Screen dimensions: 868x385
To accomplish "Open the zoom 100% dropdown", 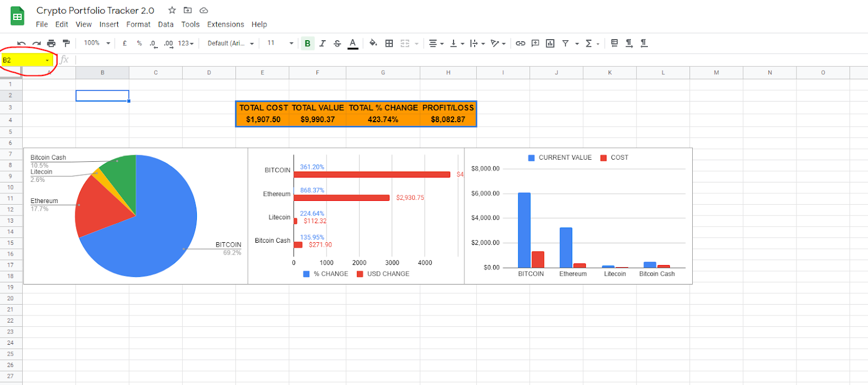I will point(97,43).
